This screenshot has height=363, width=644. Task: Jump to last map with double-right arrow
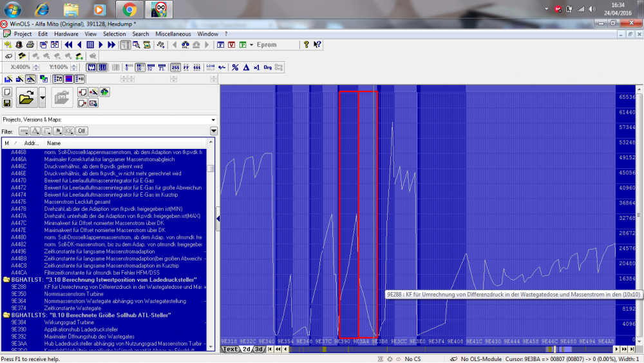click(111, 44)
